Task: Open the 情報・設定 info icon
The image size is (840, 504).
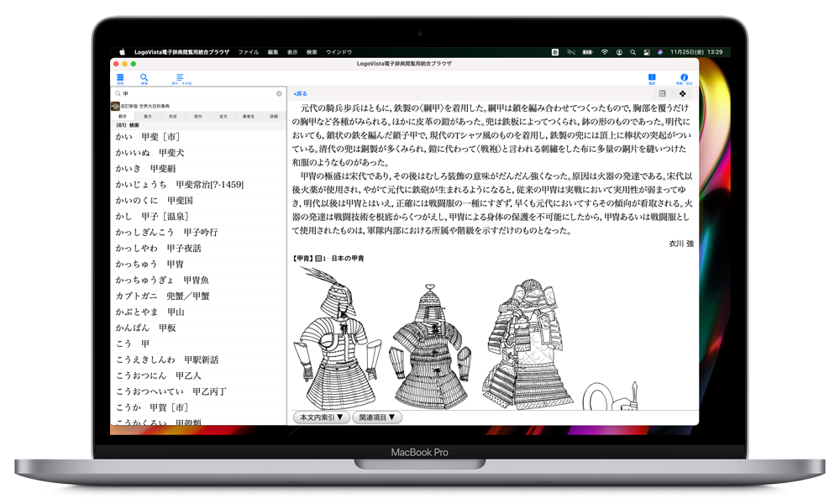Action: coord(684,79)
